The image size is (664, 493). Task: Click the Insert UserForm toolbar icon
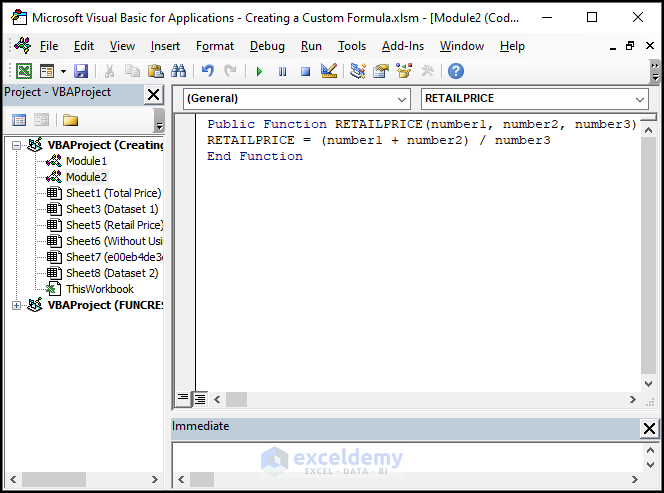tap(47, 71)
